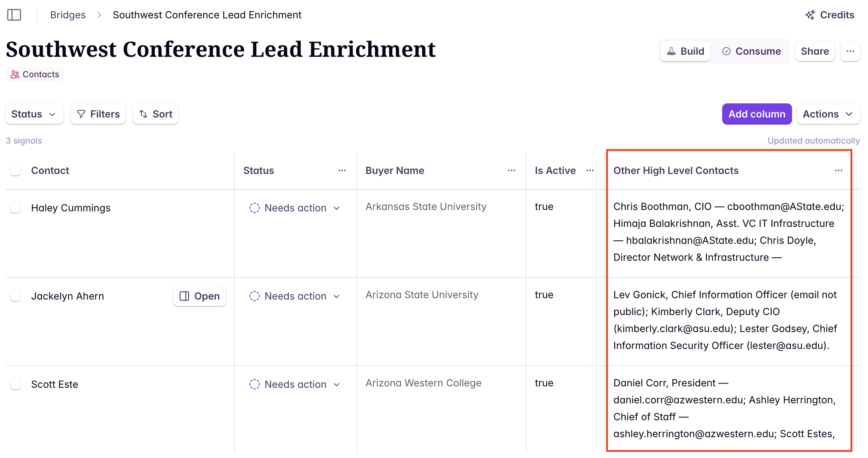The image size is (868, 458).
Task: Open the record for Jackelyn Ahern
Action: pos(199,296)
